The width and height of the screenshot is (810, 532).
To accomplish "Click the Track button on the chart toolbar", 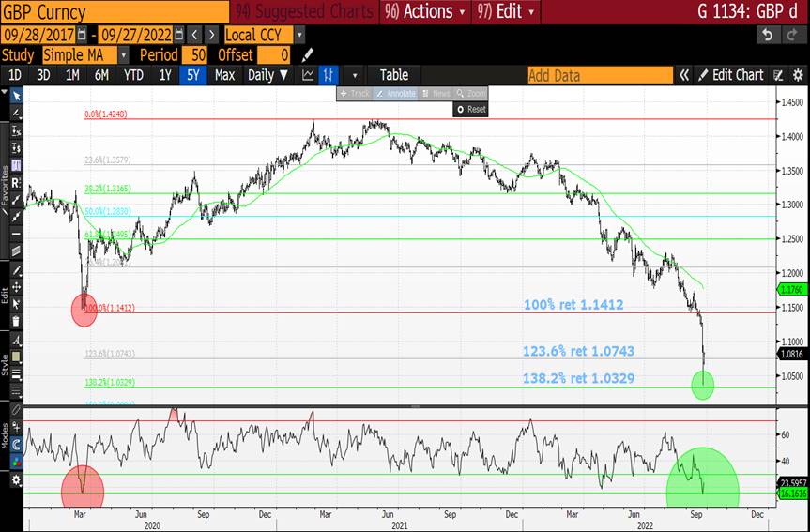I will [355, 94].
